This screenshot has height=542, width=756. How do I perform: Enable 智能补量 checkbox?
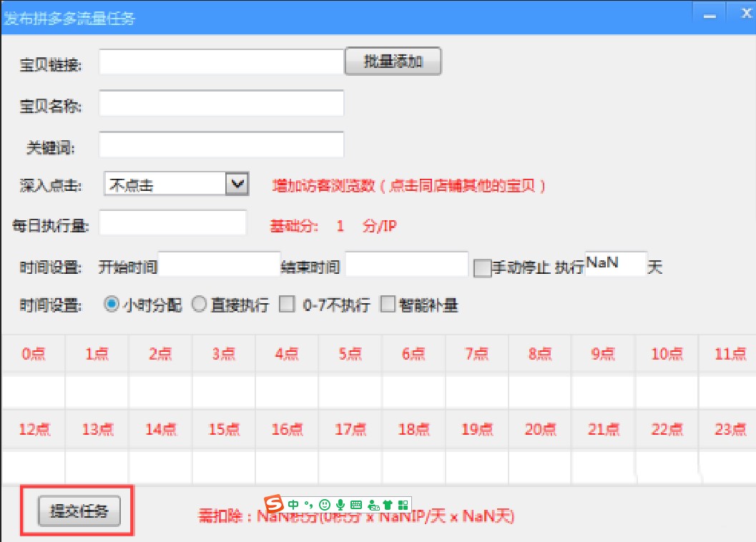(388, 305)
